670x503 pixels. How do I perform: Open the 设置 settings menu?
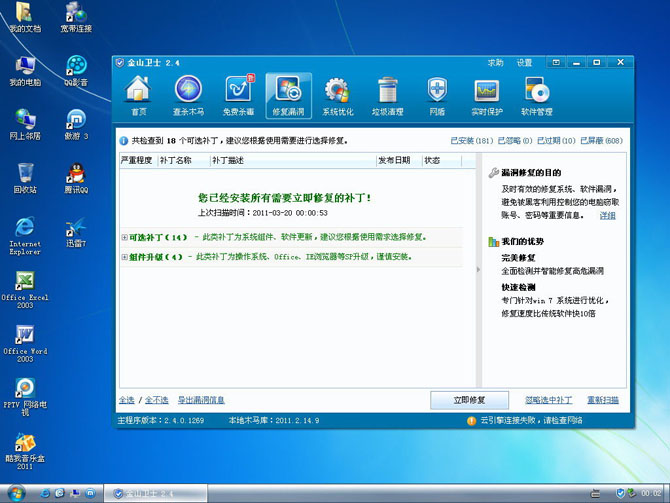524,63
